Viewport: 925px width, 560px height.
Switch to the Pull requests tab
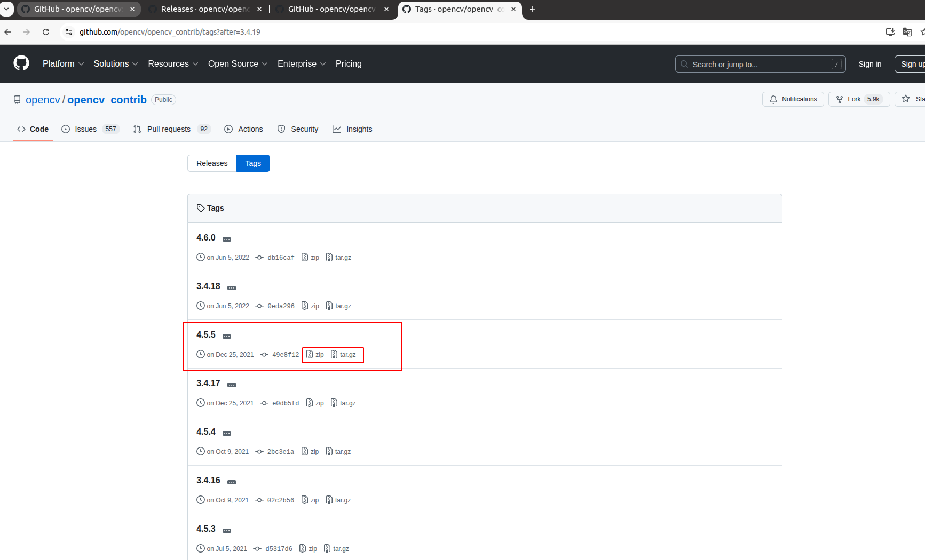[x=171, y=129]
